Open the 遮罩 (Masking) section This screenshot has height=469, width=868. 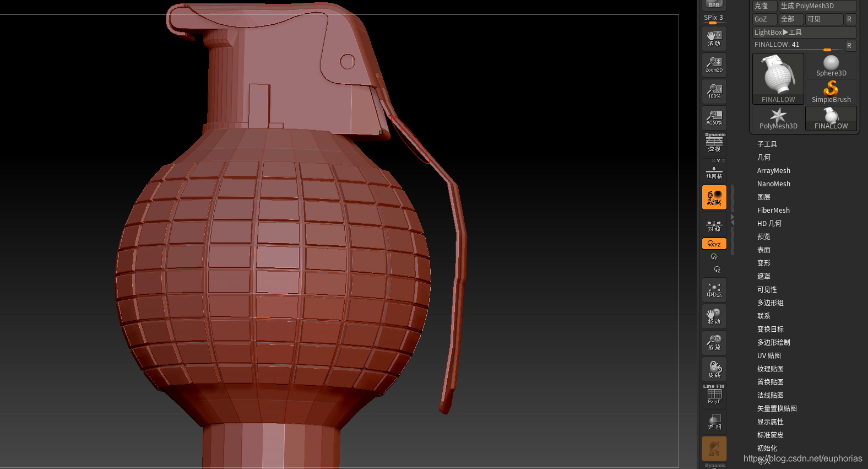[x=764, y=276]
